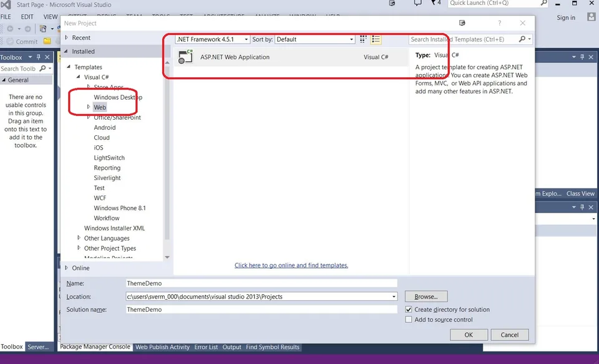This screenshot has height=364, width=599.
Task: Click the Visual Studio logo in title bar
Action: 6,4
